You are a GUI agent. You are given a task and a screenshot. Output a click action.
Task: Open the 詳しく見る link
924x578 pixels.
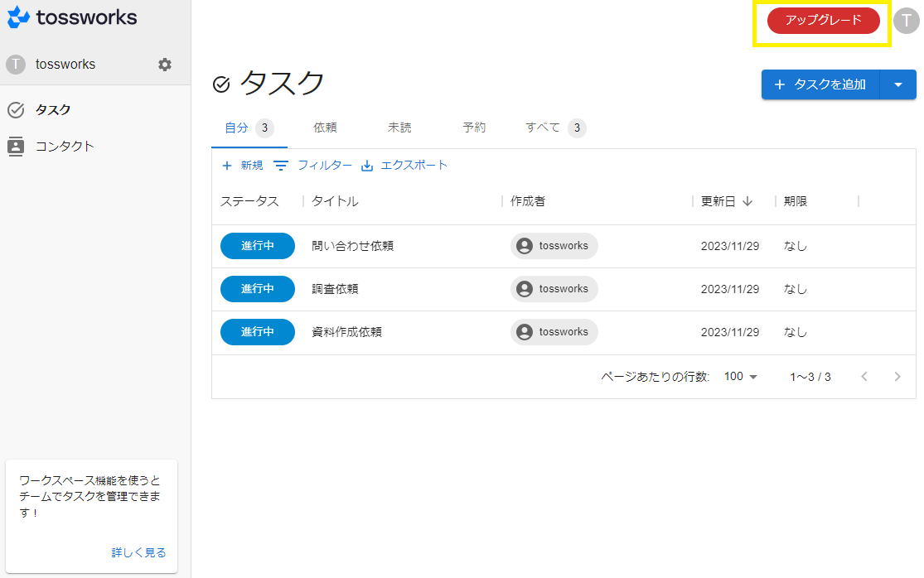coord(138,552)
